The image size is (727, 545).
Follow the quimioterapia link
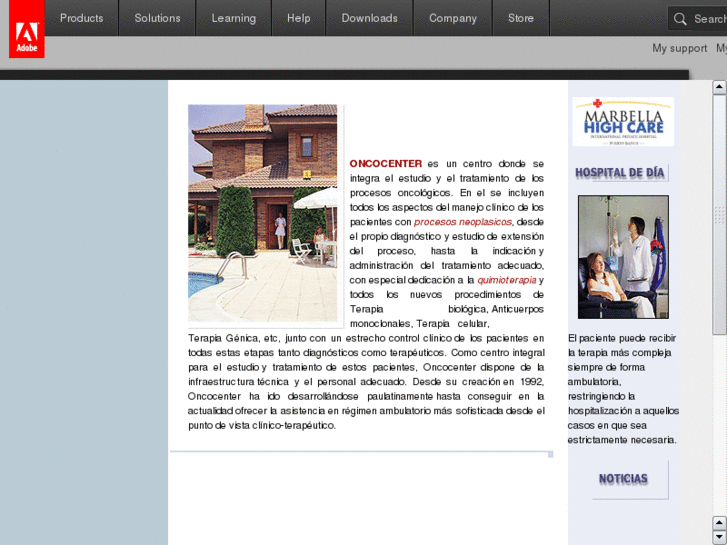[507, 280]
